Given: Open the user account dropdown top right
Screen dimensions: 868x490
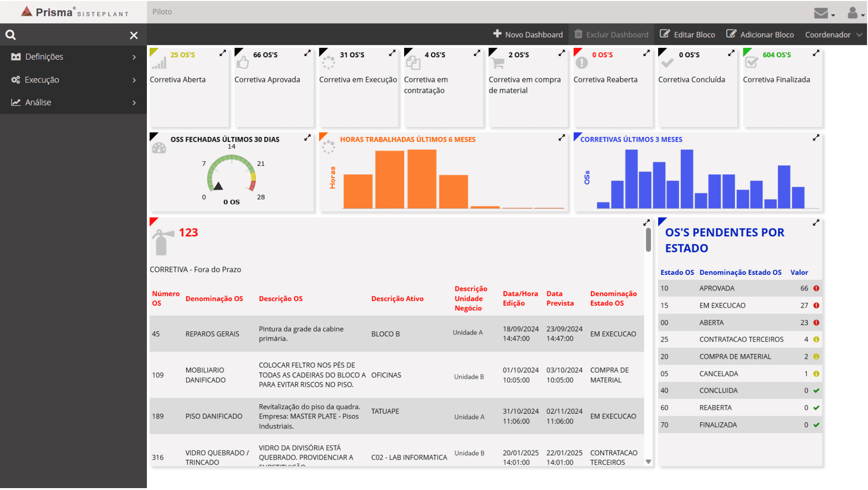Looking at the screenshot, I should 853,13.
